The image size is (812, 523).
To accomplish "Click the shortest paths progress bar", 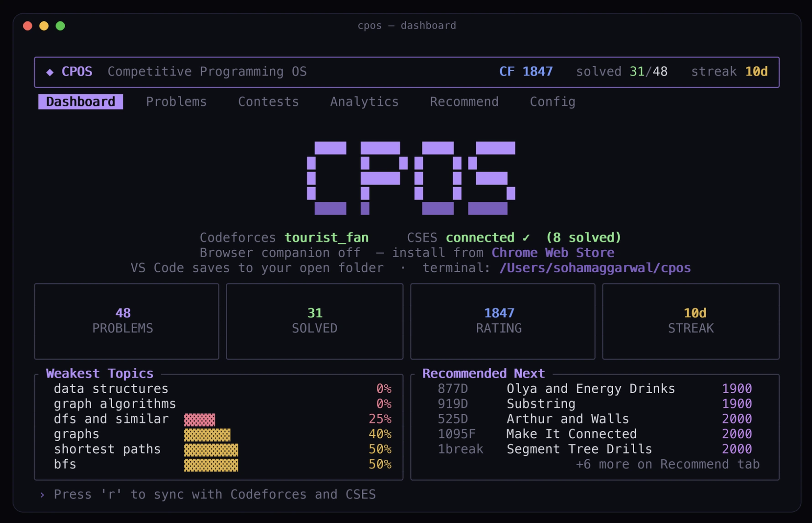I will [211, 450].
